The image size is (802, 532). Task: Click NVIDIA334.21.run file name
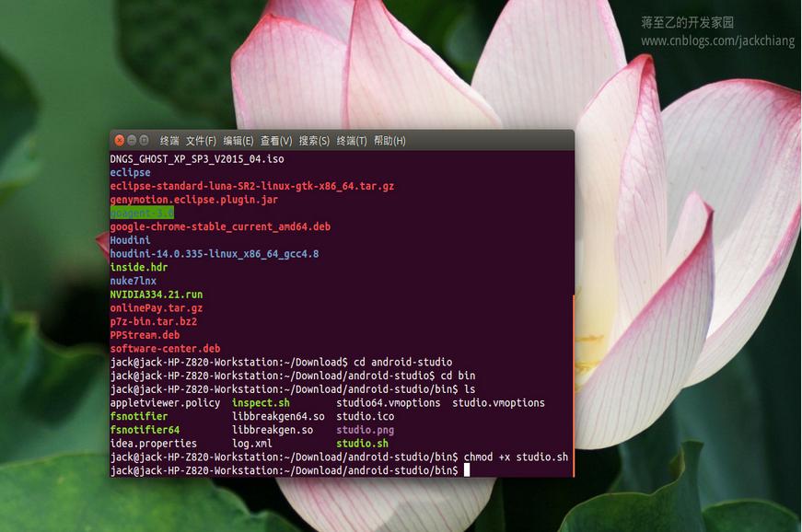(x=157, y=295)
